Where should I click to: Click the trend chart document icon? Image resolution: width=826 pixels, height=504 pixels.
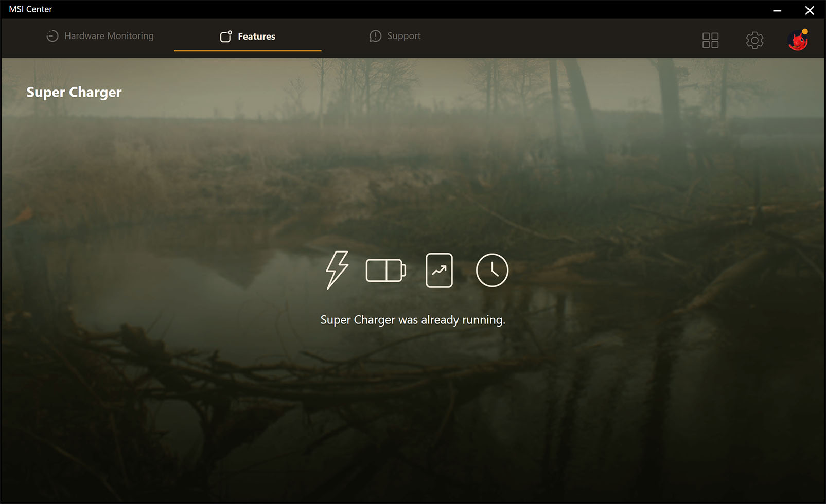point(439,271)
